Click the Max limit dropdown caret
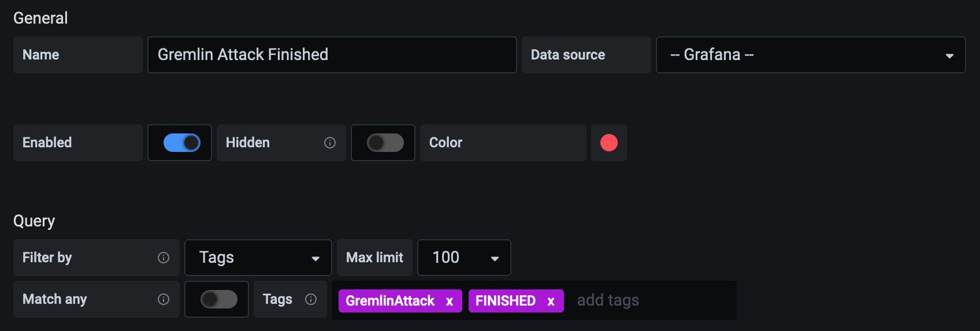This screenshot has height=331, width=980. coord(495,258)
